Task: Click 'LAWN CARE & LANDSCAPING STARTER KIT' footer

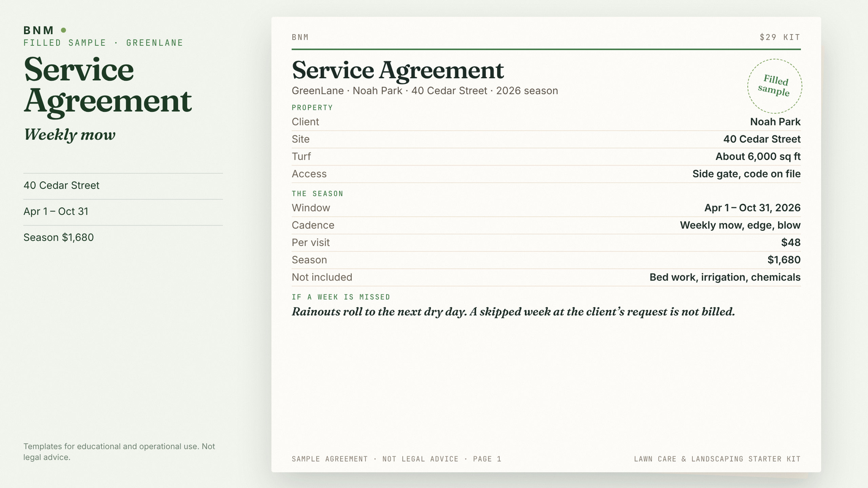Action: pos(717,459)
